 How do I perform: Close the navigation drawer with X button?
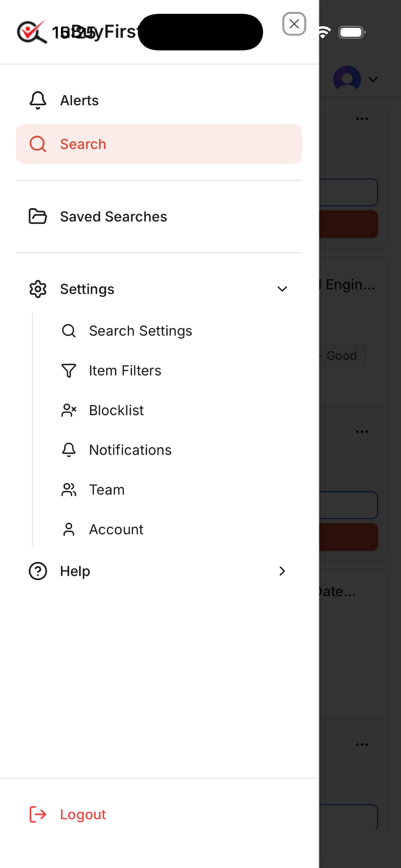pos(294,24)
